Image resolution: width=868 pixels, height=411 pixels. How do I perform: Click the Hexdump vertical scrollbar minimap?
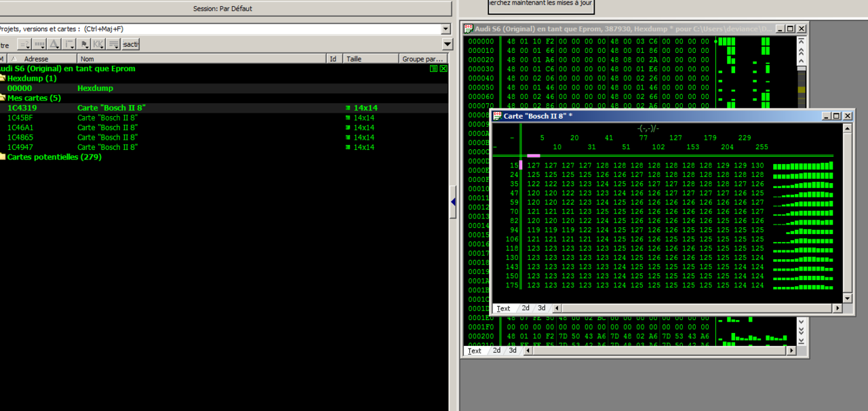[x=801, y=88]
